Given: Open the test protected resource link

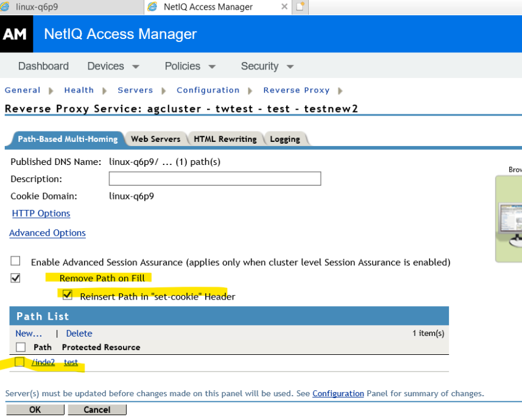Looking at the screenshot, I should 71,362.
